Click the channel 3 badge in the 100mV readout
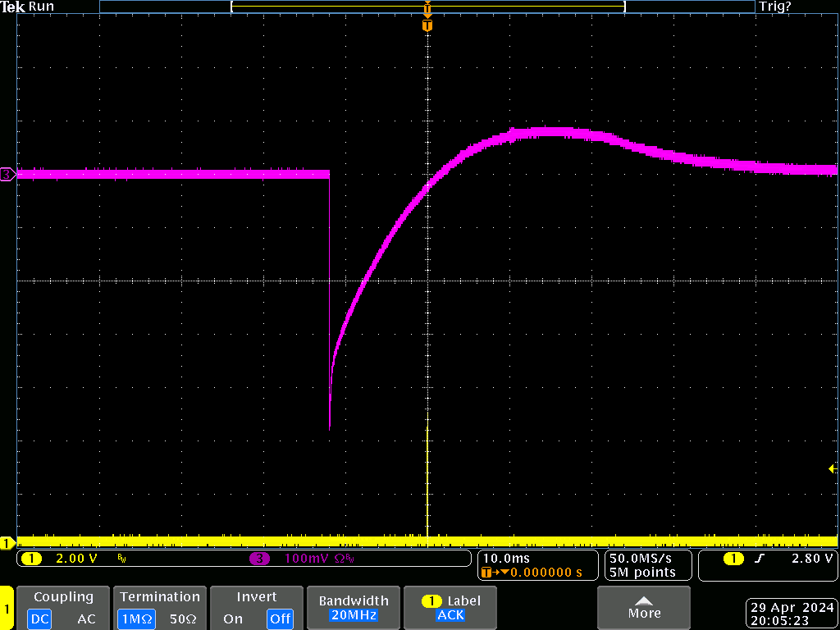840x630 pixels. click(x=260, y=559)
